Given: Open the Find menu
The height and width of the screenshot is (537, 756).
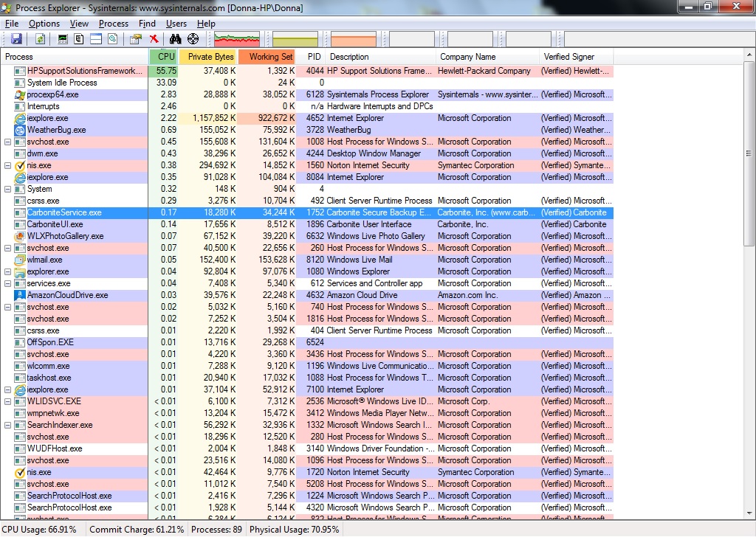Looking at the screenshot, I should click(x=147, y=24).
